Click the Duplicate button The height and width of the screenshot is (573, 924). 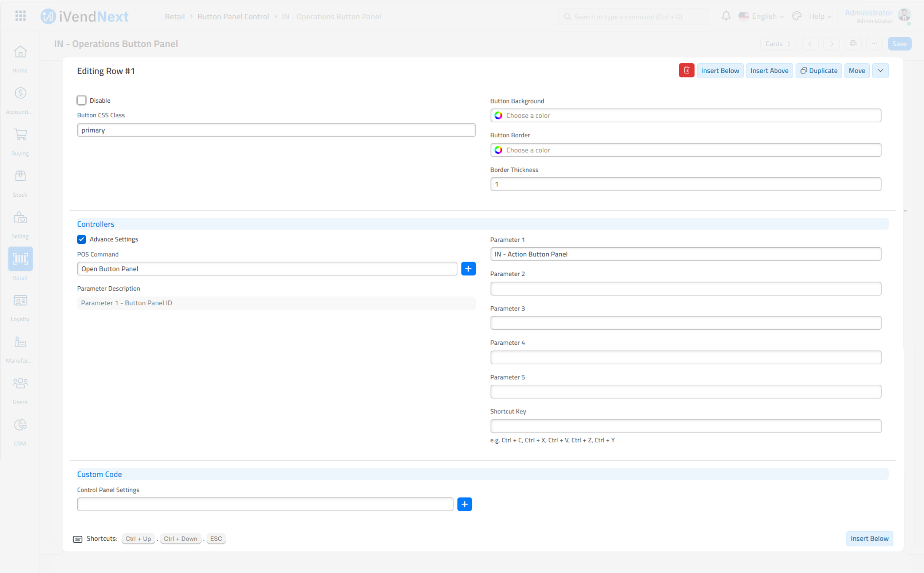[818, 70]
